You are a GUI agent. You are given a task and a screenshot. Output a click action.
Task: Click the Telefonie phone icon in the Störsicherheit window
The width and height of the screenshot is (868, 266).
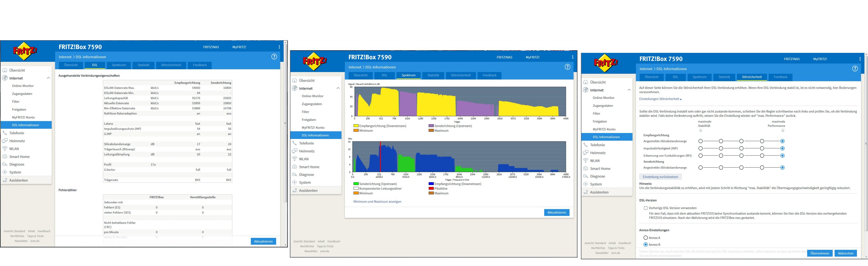(586, 145)
